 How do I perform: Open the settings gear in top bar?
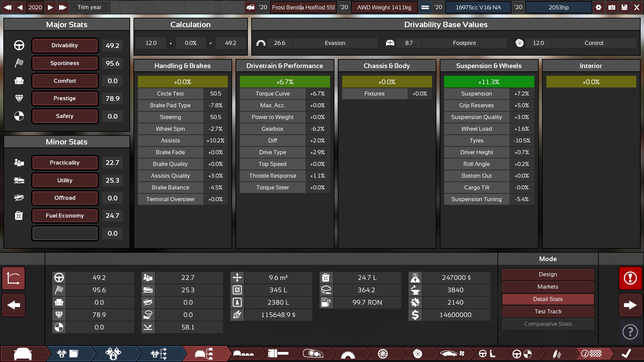click(x=599, y=7)
